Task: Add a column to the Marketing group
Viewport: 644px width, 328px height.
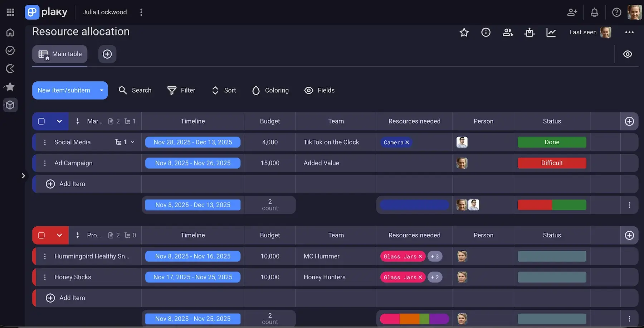Action: point(629,121)
